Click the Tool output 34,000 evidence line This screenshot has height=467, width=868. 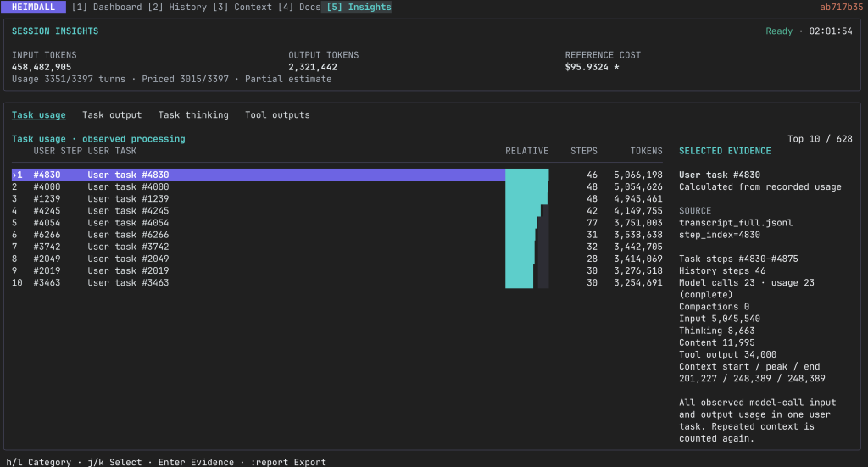click(728, 354)
